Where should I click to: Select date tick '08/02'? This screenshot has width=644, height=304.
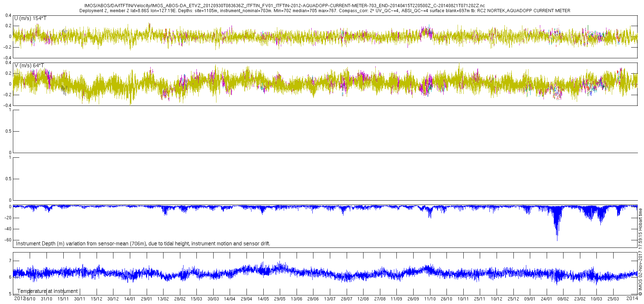563,299
